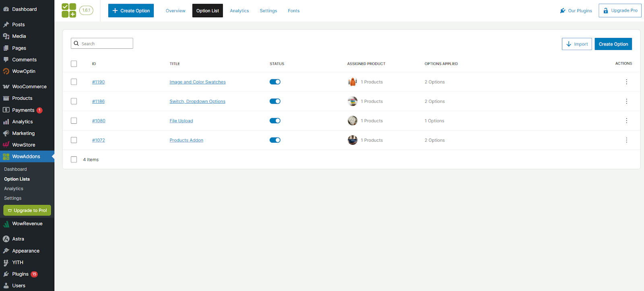Viewport: 644px width, 291px height.
Task: Tick the checkbox next to 4 Items
Action: click(x=74, y=159)
